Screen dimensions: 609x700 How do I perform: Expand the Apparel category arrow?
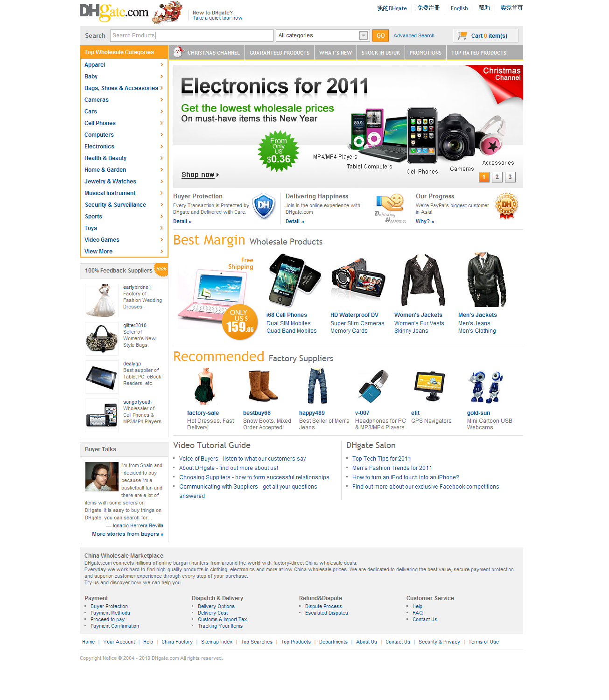pyautogui.click(x=161, y=65)
